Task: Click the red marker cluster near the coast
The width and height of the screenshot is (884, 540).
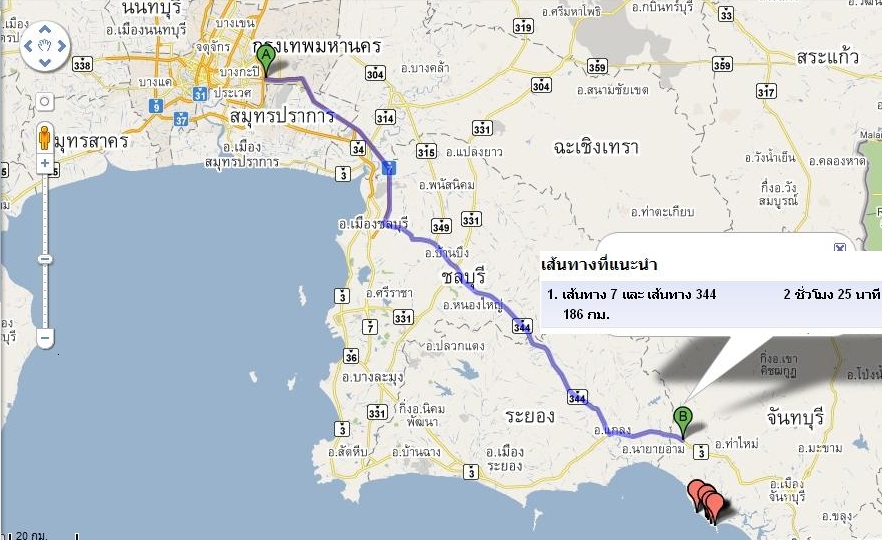Action: [x=707, y=499]
